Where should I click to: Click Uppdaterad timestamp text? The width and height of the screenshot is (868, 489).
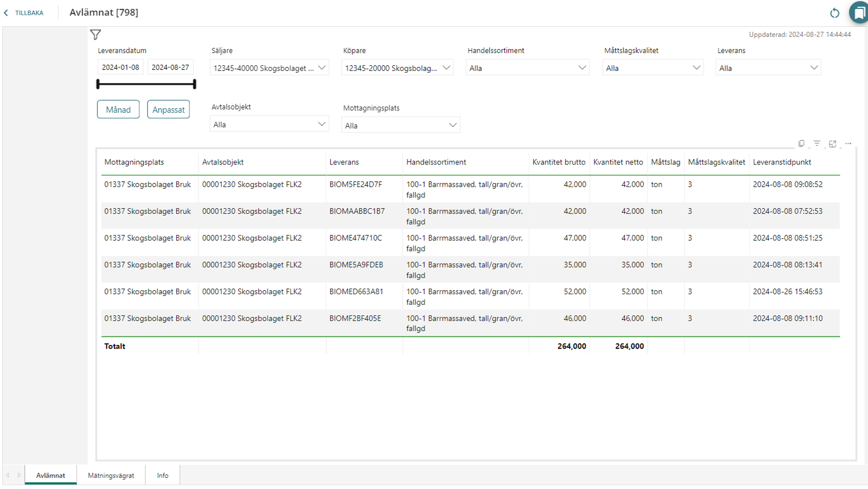coord(800,35)
